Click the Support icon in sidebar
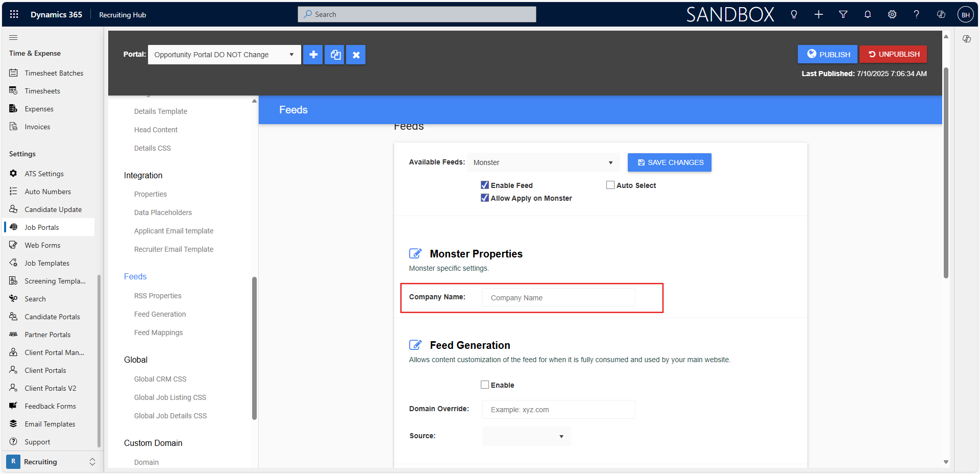Screen dimensions: 980x474 point(13,442)
